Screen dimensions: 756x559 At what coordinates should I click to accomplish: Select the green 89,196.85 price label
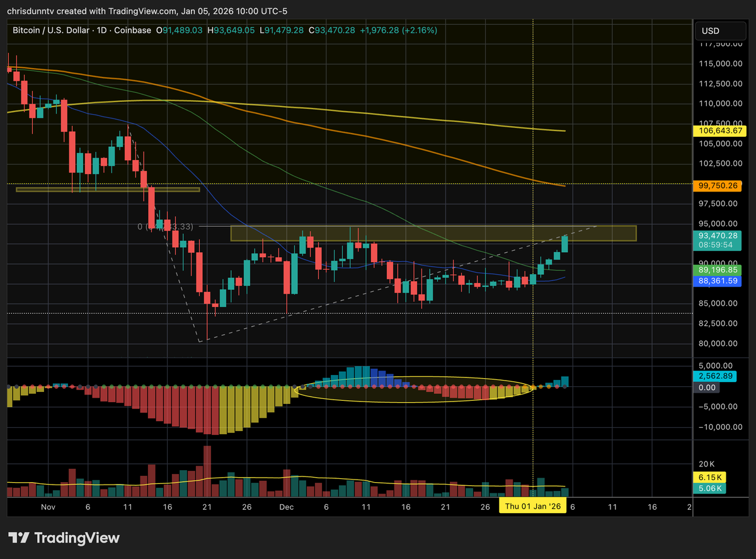(x=719, y=270)
